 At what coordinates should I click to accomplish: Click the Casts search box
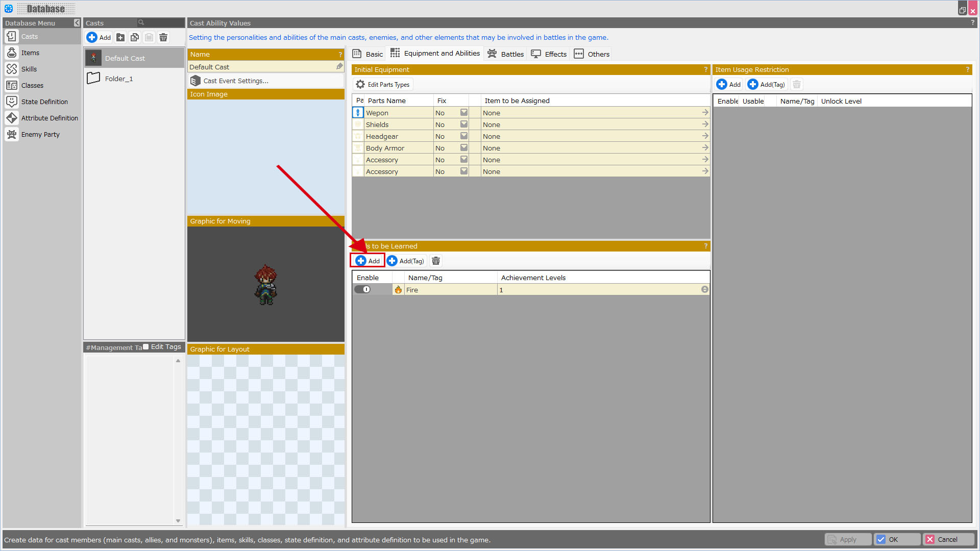click(x=161, y=22)
